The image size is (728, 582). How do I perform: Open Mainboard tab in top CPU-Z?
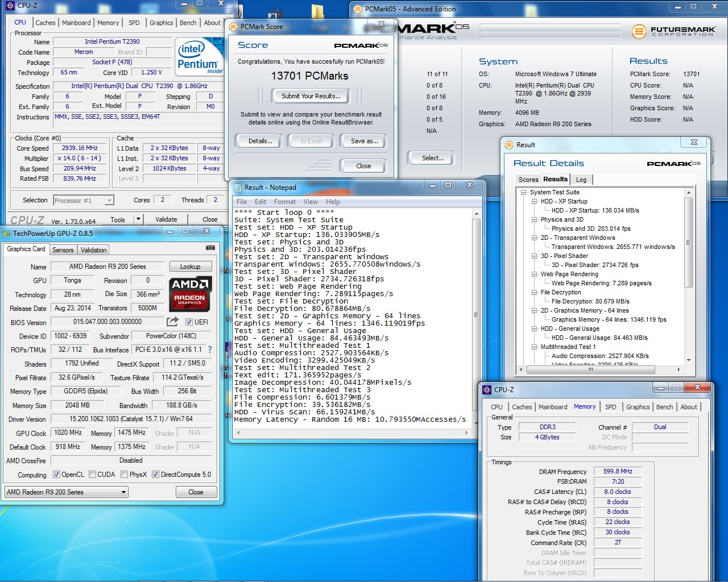click(x=76, y=23)
